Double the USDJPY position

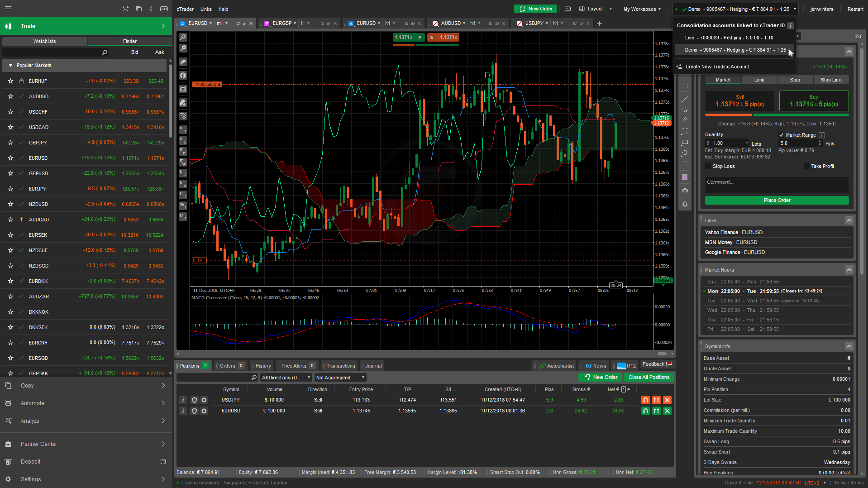click(x=656, y=400)
